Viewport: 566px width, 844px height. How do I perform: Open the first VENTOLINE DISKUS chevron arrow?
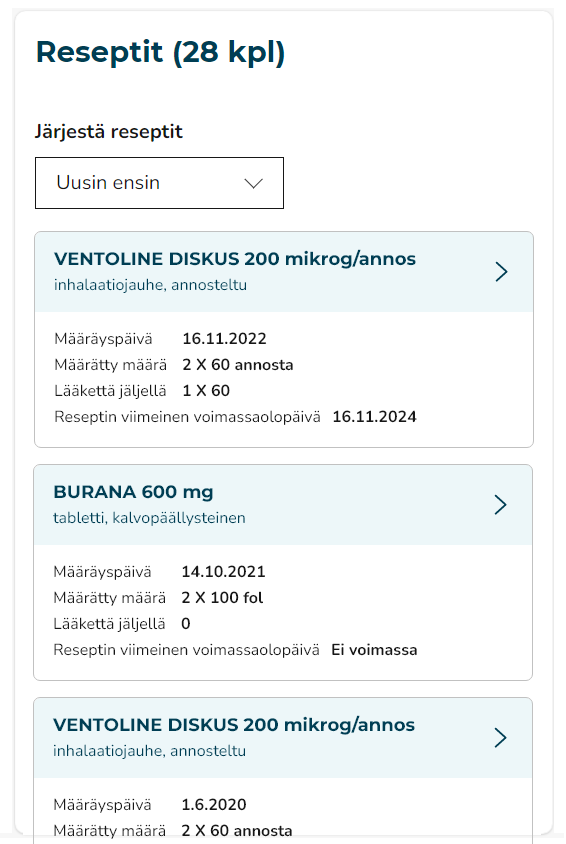501,272
